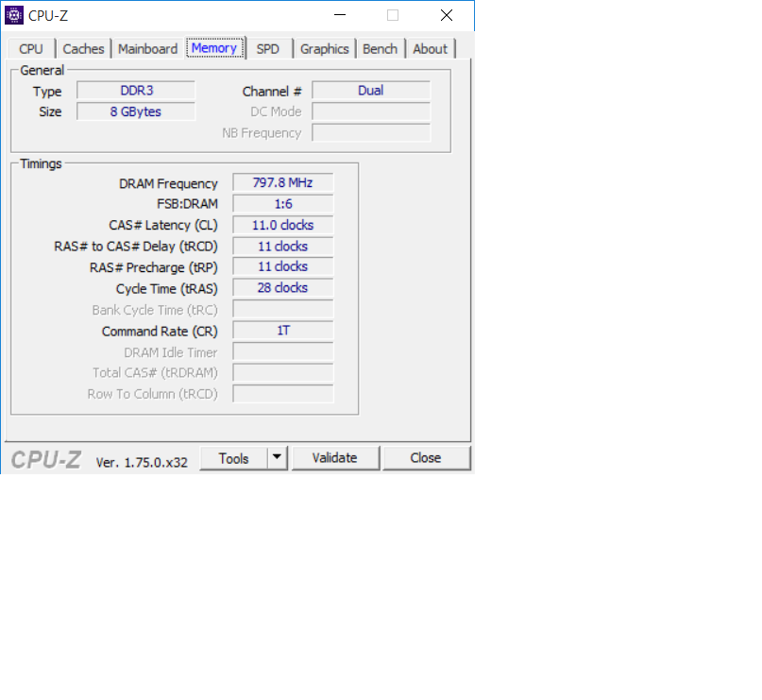Image resolution: width=762 pixels, height=700 pixels.
Task: Click the memory Type field showing DDR3
Action: pos(136,91)
